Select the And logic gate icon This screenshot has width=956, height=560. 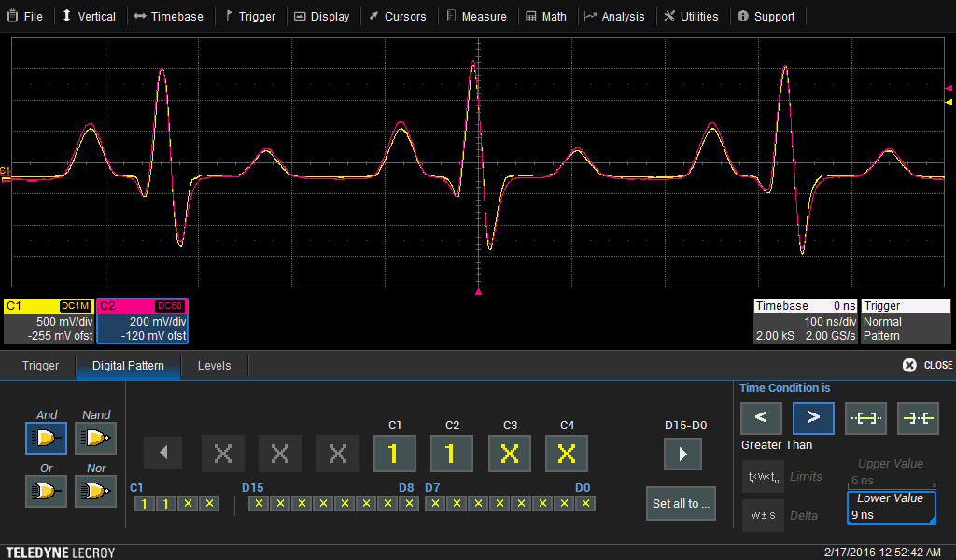46,438
